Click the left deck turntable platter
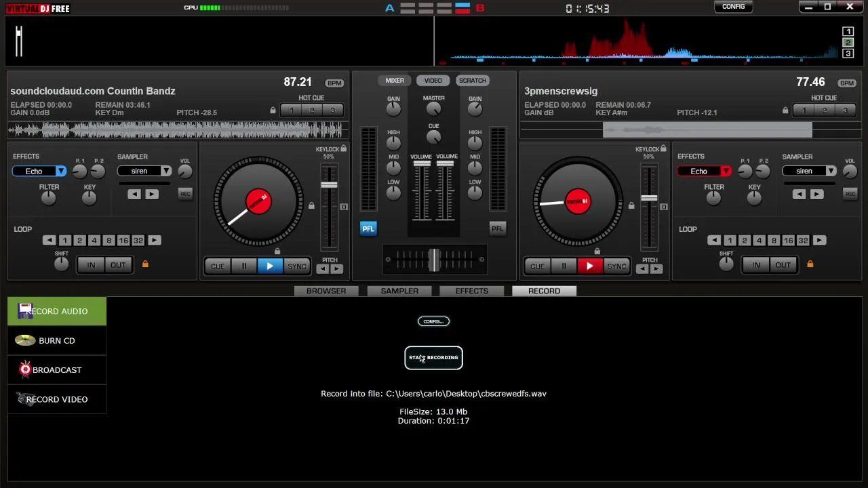Viewport: 868px width, 488px height. tap(258, 202)
